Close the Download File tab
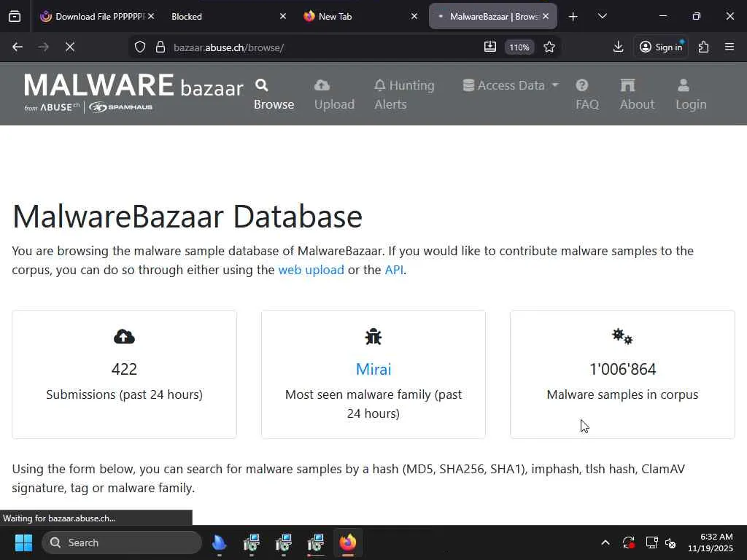The height and width of the screenshot is (560, 747). coord(151,16)
